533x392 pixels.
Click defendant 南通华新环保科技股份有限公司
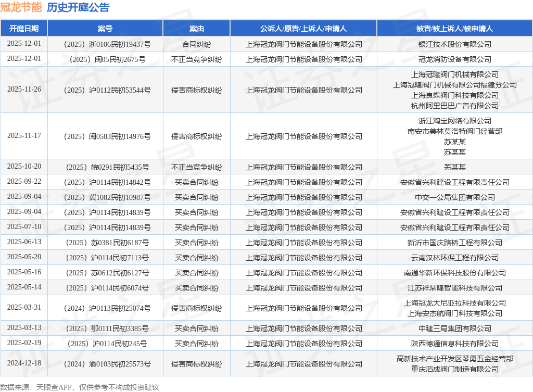point(454,273)
